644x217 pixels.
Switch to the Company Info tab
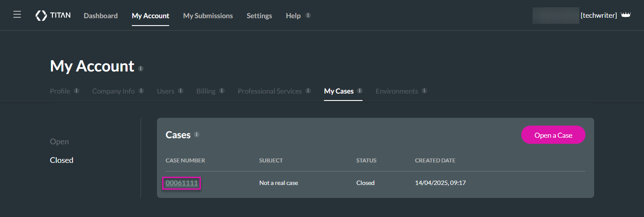[x=113, y=91]
